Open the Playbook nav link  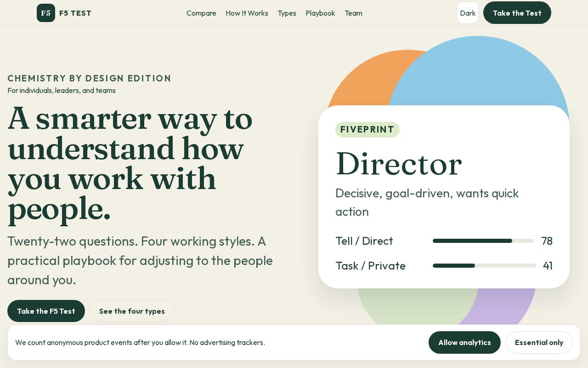coord(320,13)
